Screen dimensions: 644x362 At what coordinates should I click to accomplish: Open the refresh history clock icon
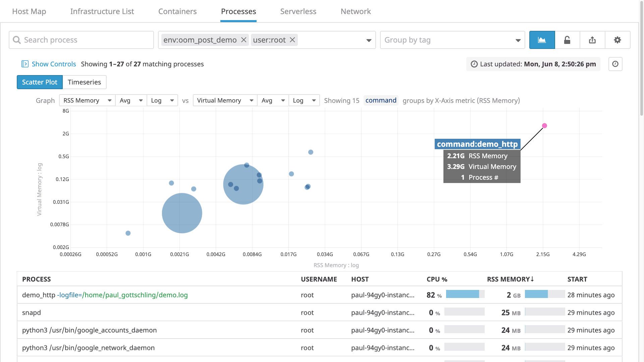pyautogui.click(x=615, y=64)
